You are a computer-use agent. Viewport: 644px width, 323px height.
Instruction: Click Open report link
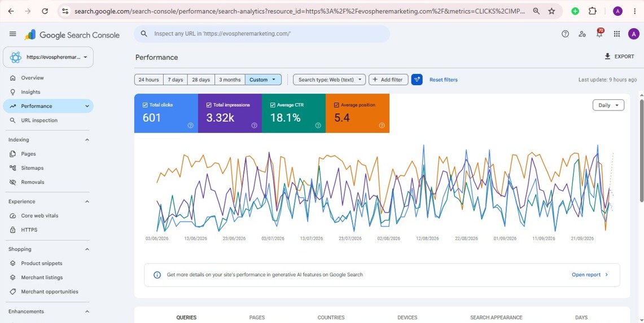590,275
